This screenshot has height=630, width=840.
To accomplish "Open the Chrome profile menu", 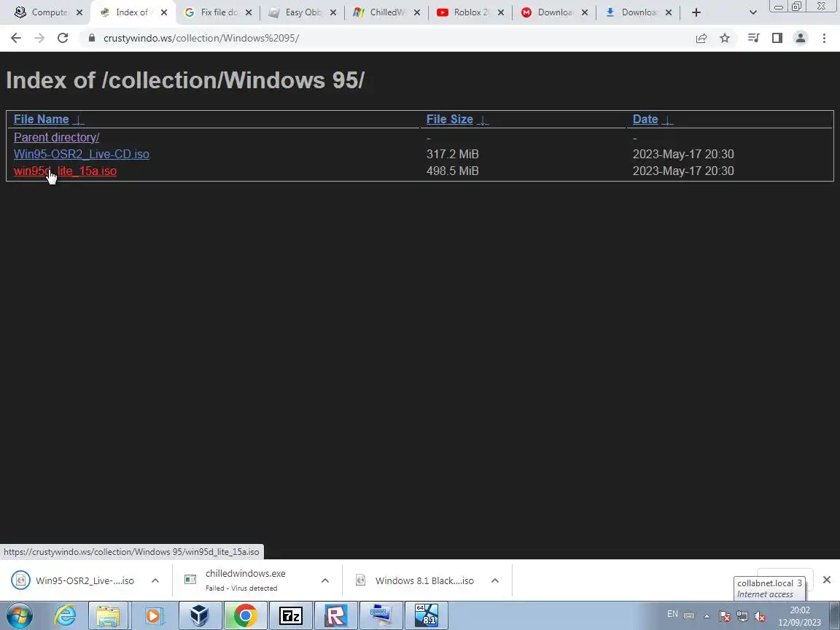I will tap(801, 38).
